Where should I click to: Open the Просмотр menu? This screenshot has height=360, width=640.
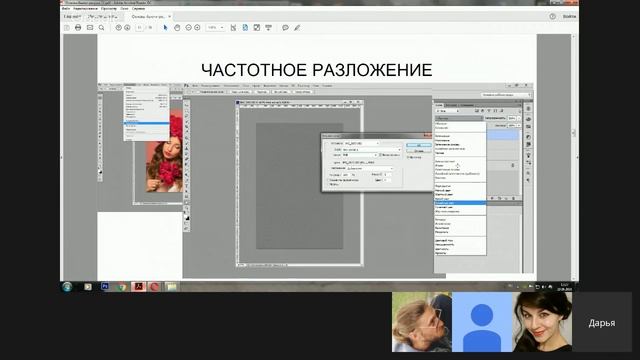[109, 8]
